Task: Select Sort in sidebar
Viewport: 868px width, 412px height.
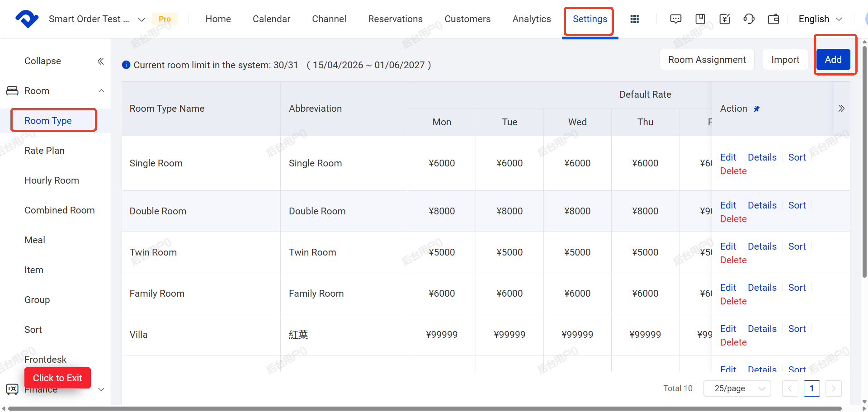Action: 33,330
